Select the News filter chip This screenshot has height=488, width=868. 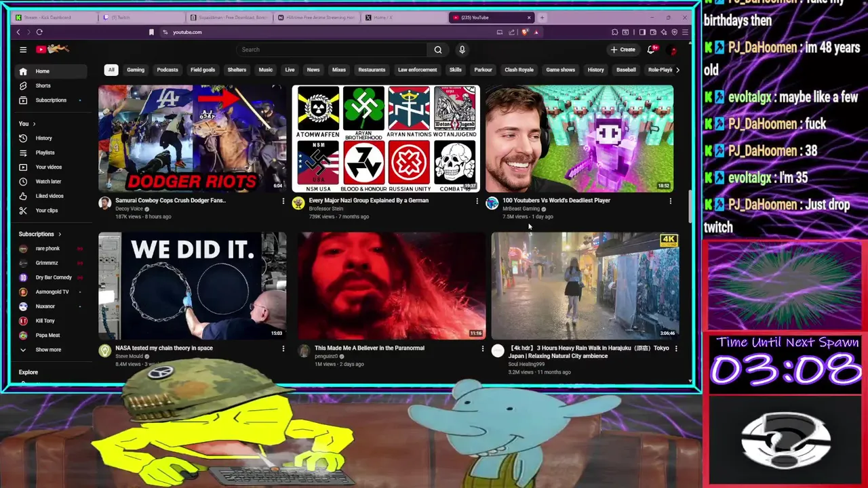click(x=313, y=70)
